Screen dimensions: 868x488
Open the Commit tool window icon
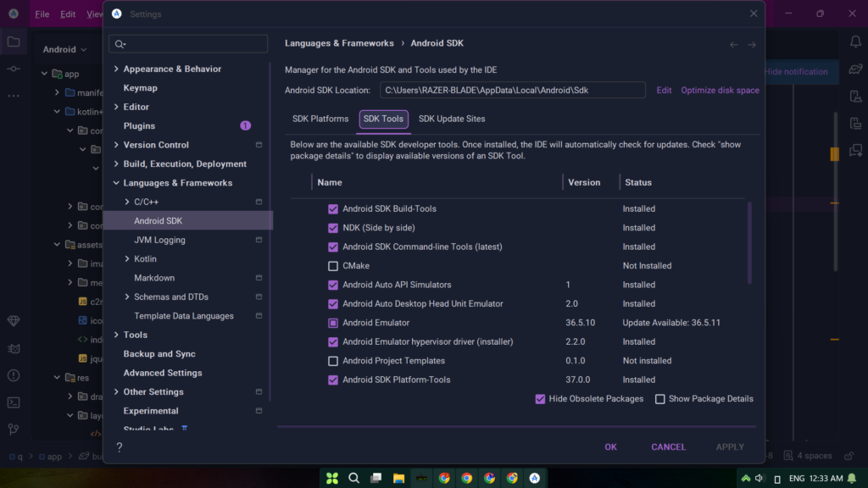point(14,69)
